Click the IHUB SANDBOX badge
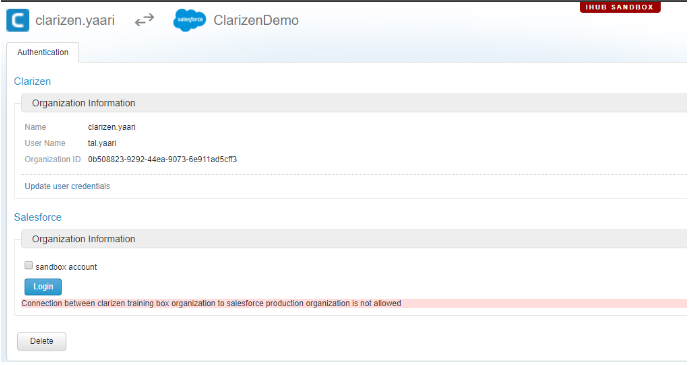The height and width of the screenshot is (365, 693). pyautogui.click(x=620, y=7)
